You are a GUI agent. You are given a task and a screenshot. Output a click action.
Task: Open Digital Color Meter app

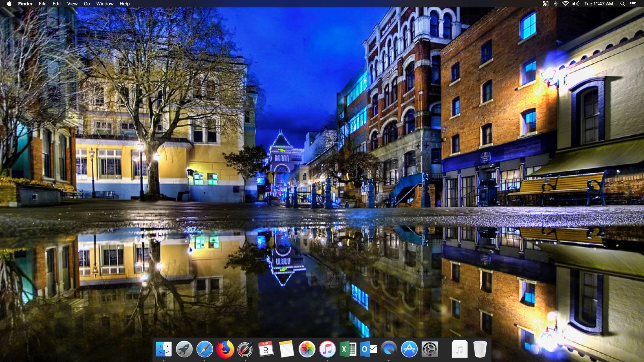pyautogui.click(x=246, y=350)
